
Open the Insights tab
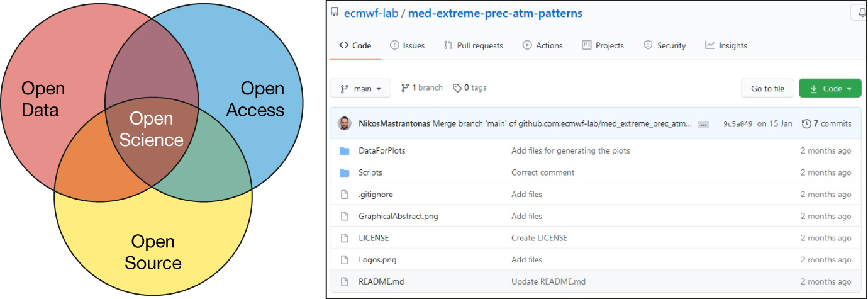[x=726, y=45]
